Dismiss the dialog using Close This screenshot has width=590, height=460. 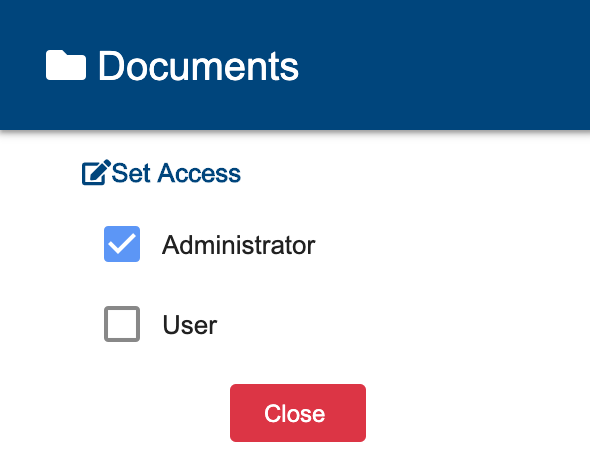[x=298, y=413]
